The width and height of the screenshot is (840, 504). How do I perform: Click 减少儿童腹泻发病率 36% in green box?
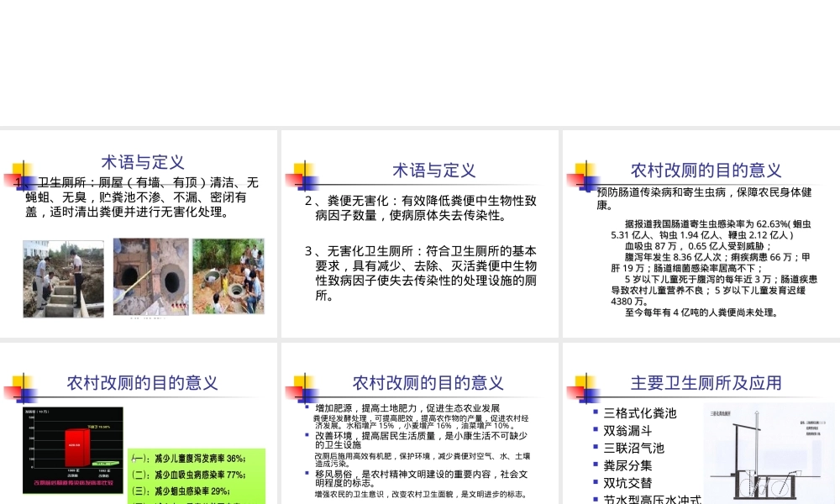pyautogui.click(x=189, y=459)
